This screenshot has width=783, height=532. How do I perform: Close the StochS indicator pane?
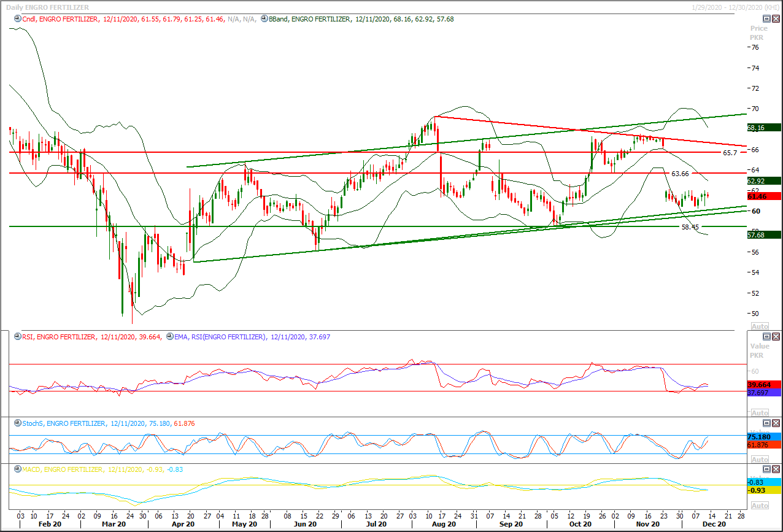776,423
